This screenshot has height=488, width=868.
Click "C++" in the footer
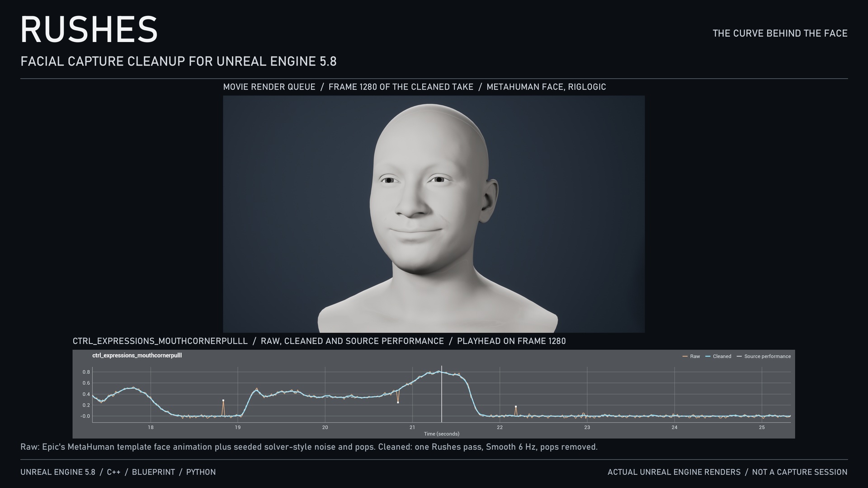pyautogui.click(x=113, y=472)
